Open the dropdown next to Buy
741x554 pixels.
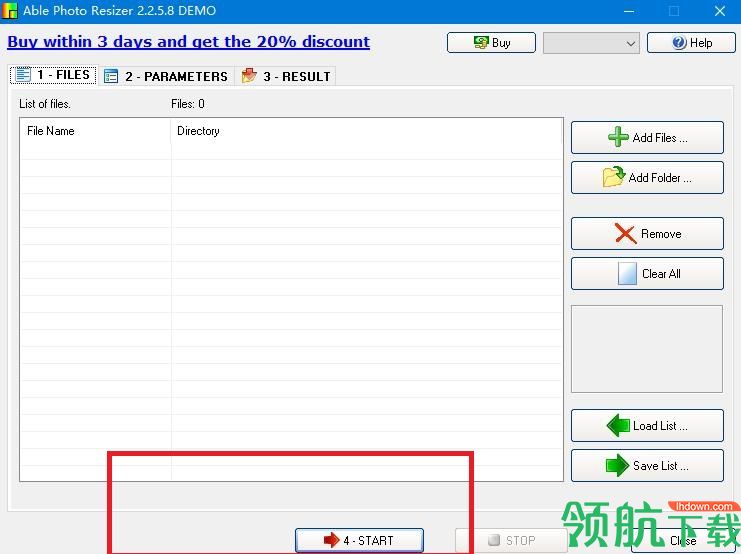coord(591,43)
